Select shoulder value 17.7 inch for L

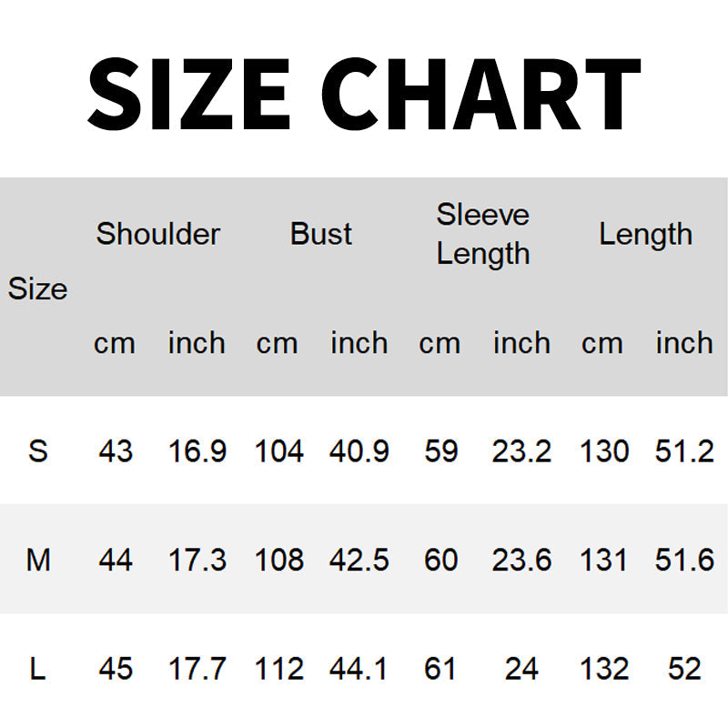pos(197,670)
